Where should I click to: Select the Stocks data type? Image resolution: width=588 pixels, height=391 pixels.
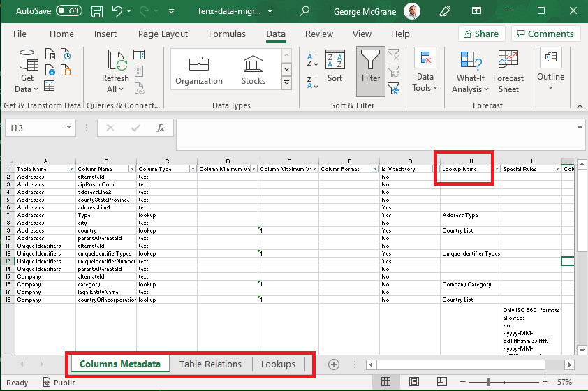(x=253, y=71)
